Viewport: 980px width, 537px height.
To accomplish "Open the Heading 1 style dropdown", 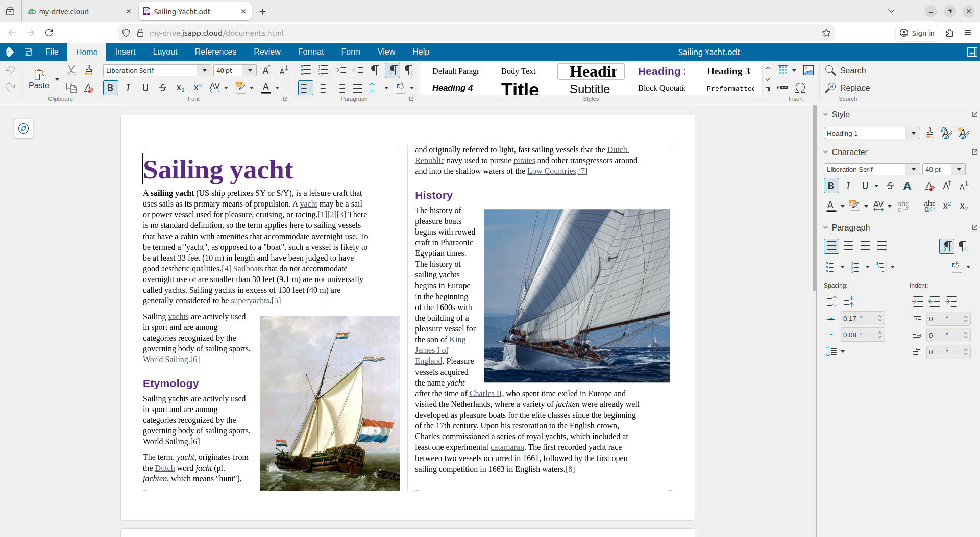I will coord(914,133).
